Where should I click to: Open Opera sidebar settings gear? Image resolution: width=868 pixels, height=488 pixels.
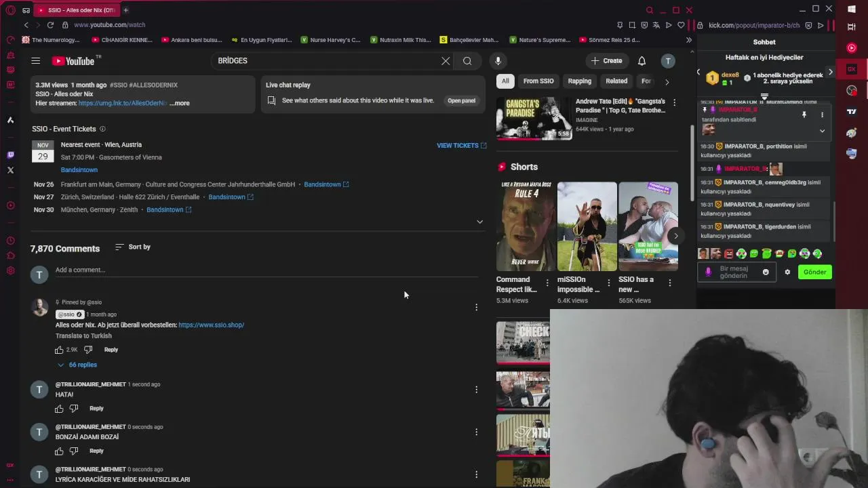(10, 270)
